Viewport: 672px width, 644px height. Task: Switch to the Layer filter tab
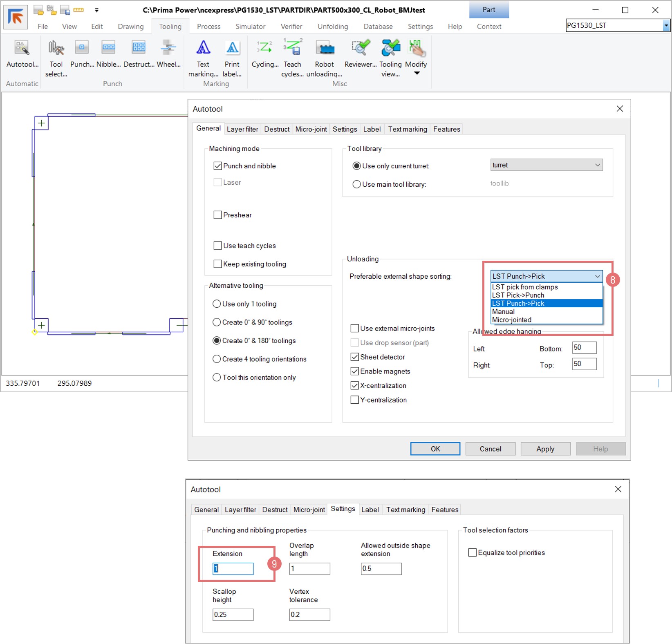click(x=242, y=129)
